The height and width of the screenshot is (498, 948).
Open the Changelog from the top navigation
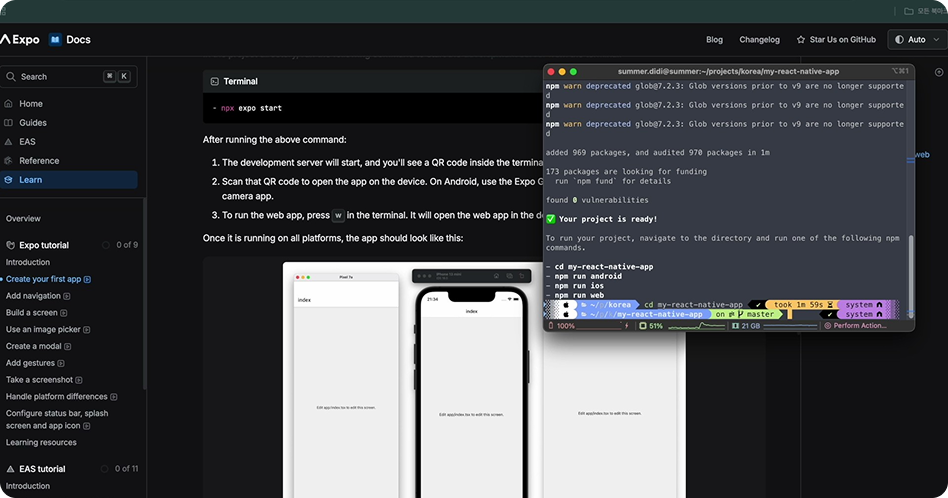[x=759, y=40]
